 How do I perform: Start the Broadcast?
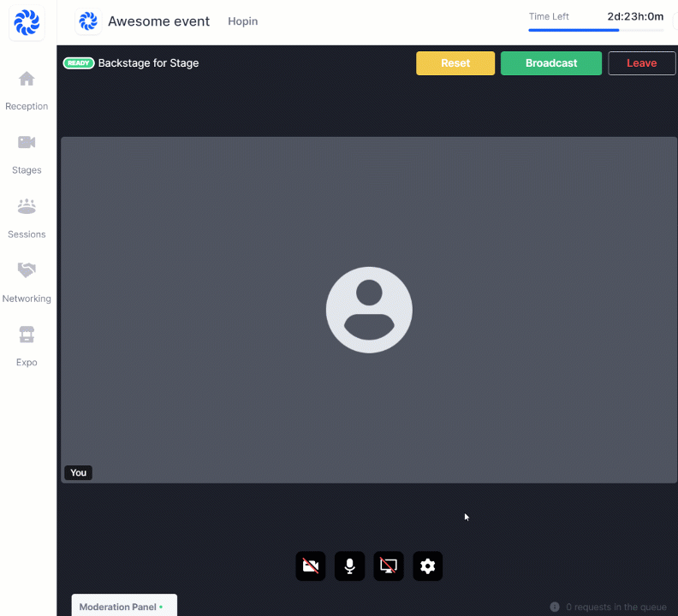(551, 63)
